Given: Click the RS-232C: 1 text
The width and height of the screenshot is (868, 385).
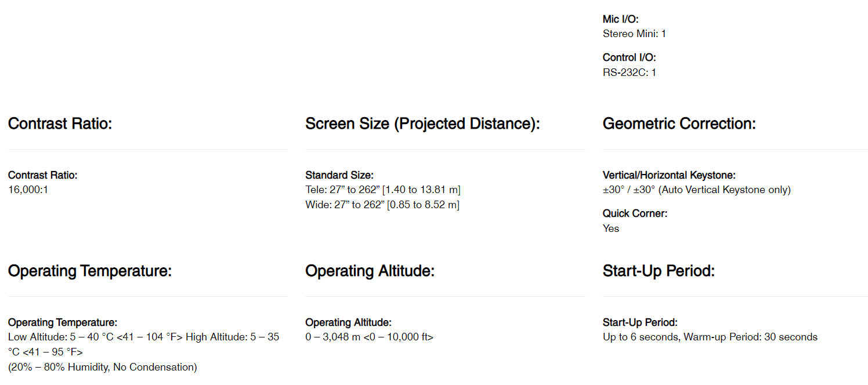Looking at the screenshot, I should tap(630, 72).
